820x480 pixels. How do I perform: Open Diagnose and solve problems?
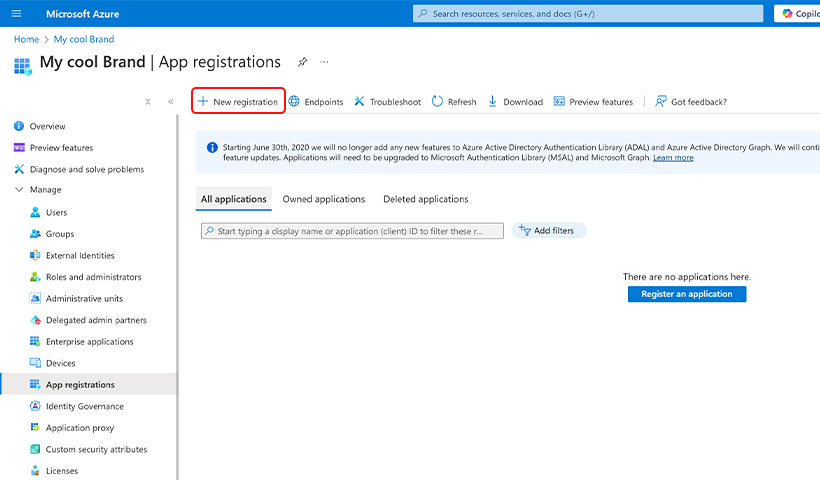89,169
